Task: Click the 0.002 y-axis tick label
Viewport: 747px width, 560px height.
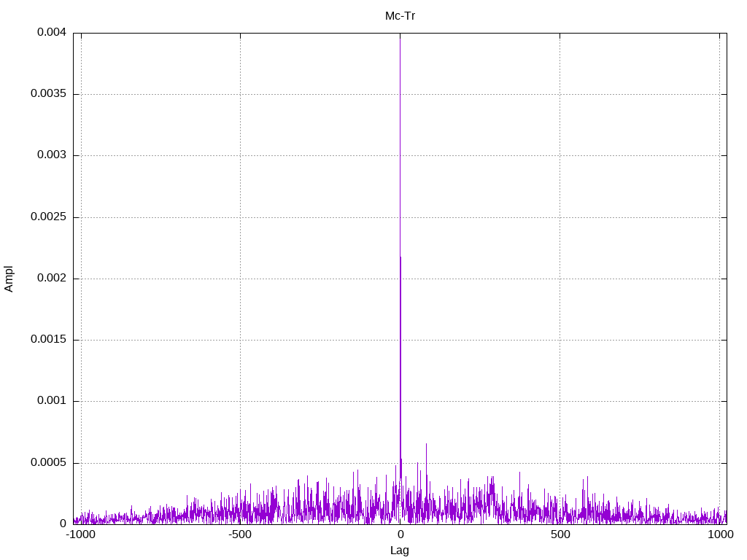Action: tap(52, 278)
